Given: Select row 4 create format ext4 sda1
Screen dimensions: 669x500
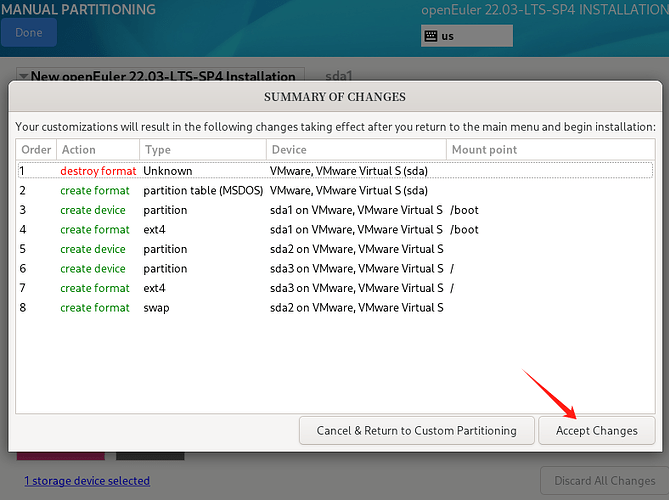Looking at the screenshot, I should pyautogui.click(x=335, y=230).
